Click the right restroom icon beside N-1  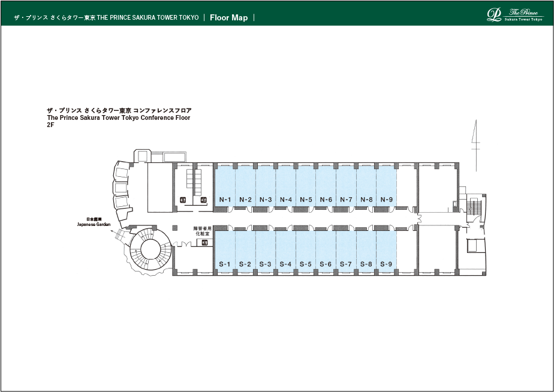[204, 200]
